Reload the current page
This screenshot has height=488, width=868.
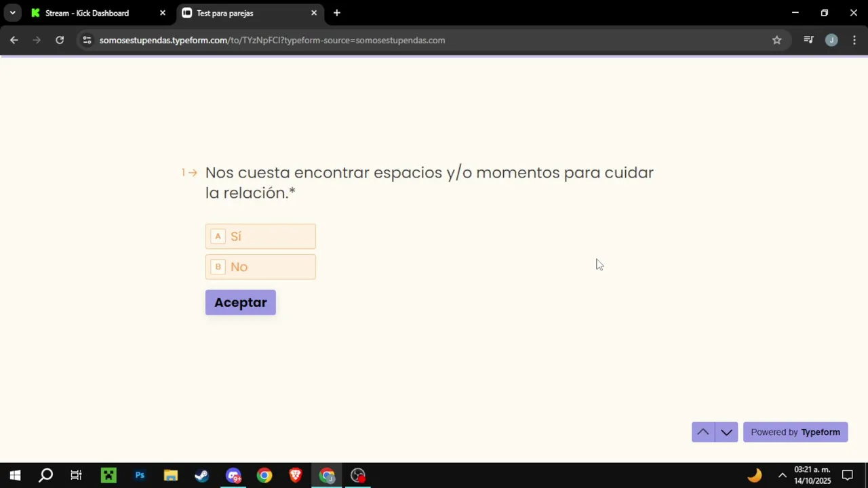(x=60, y=40)
